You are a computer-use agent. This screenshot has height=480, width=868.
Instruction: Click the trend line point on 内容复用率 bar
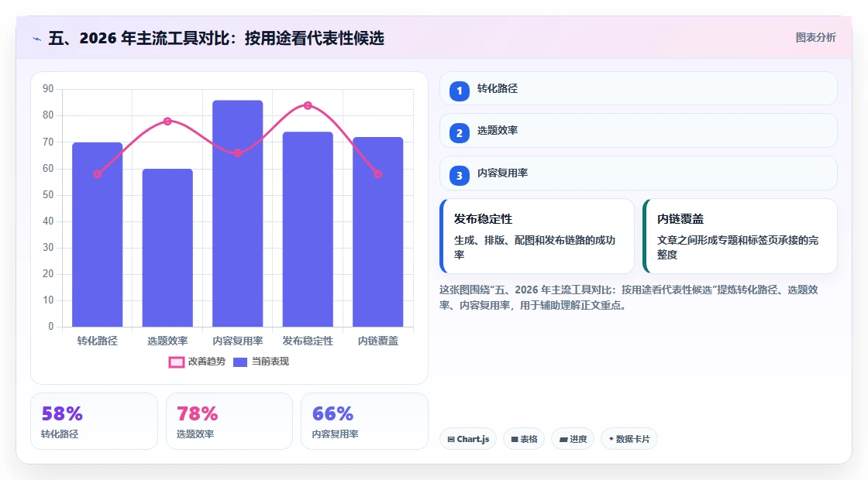click(x=237, y=153)
